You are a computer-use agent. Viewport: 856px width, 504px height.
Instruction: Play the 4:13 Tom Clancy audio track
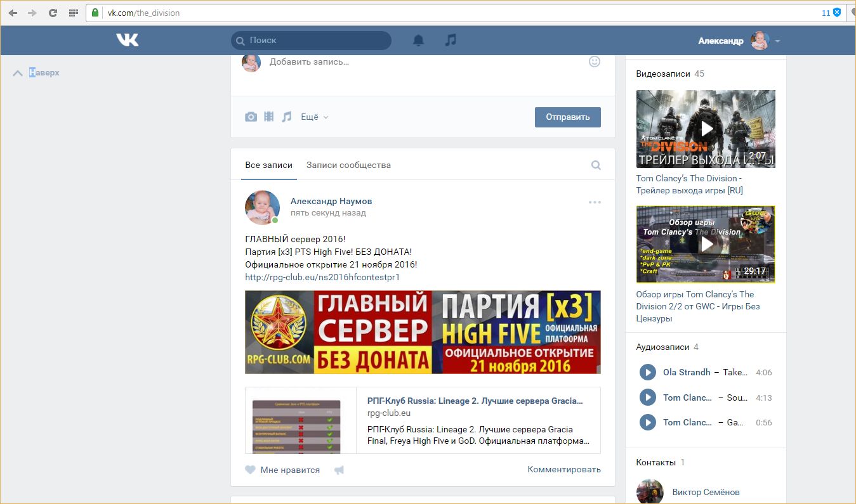tap(647, 397)
